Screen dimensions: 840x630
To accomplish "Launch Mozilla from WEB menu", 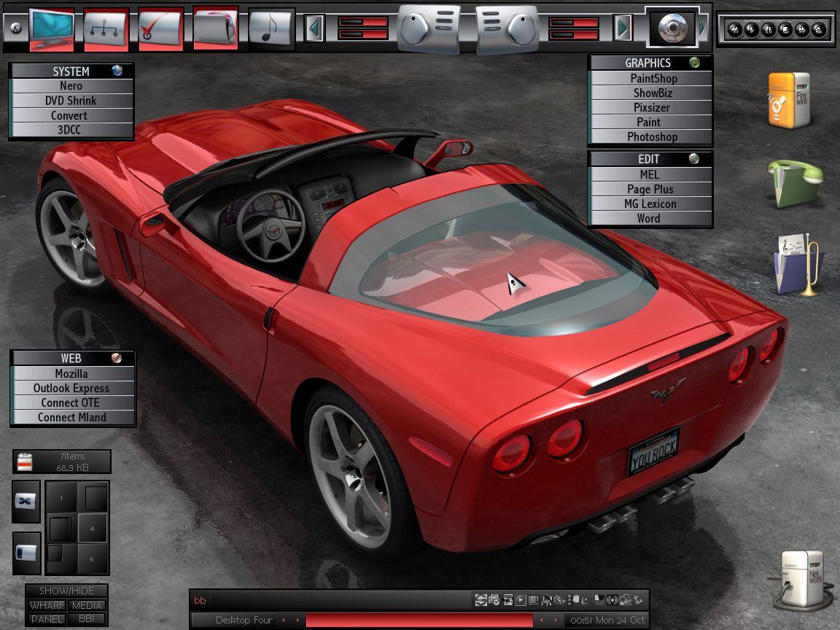I will [x=74, y=373].
